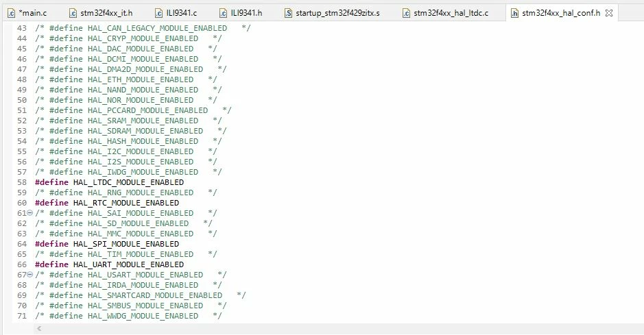Viewport: 644px width, 335px height.
Task: Click HAL_CRYP_MODULE_ENABLED on line 44
Action: coord(143,38)
